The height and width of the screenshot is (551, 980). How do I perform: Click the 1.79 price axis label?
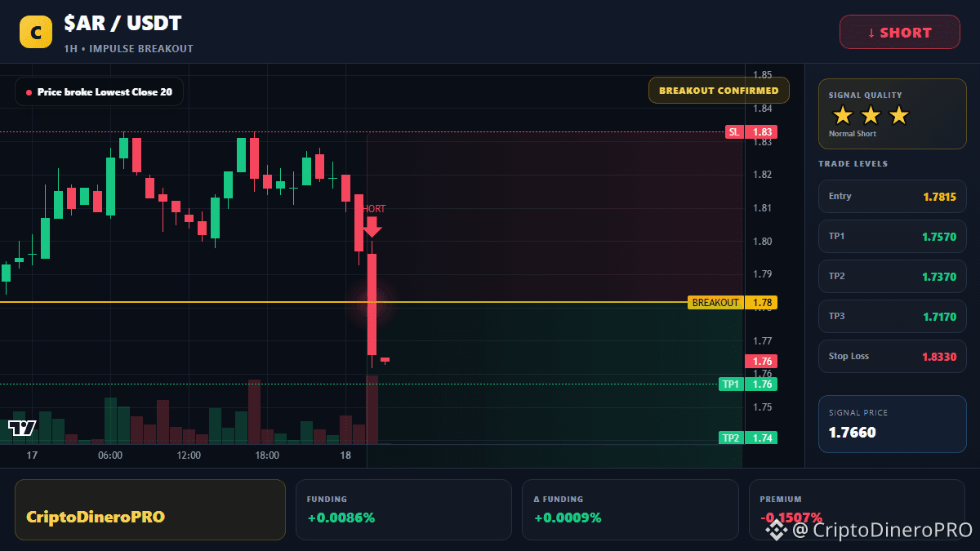point(763,274)
